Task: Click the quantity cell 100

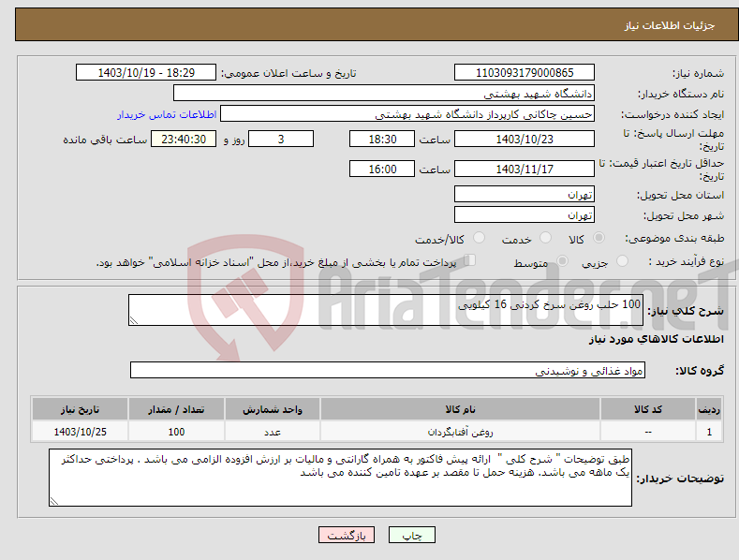Action: click(176, 432)
